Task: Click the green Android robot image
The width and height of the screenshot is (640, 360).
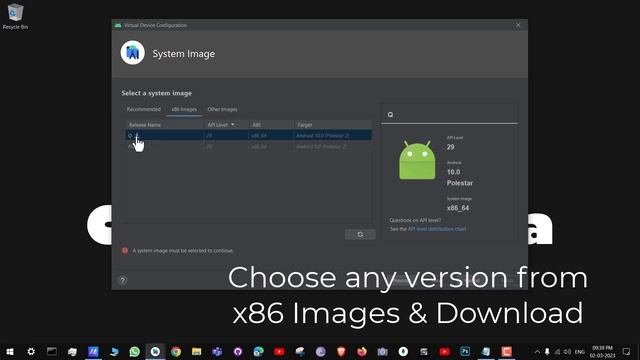Action: pos(417,160)
